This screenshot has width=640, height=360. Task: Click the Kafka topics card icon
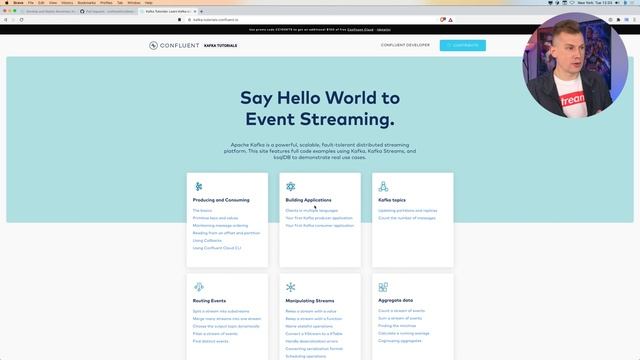[383, 187]
